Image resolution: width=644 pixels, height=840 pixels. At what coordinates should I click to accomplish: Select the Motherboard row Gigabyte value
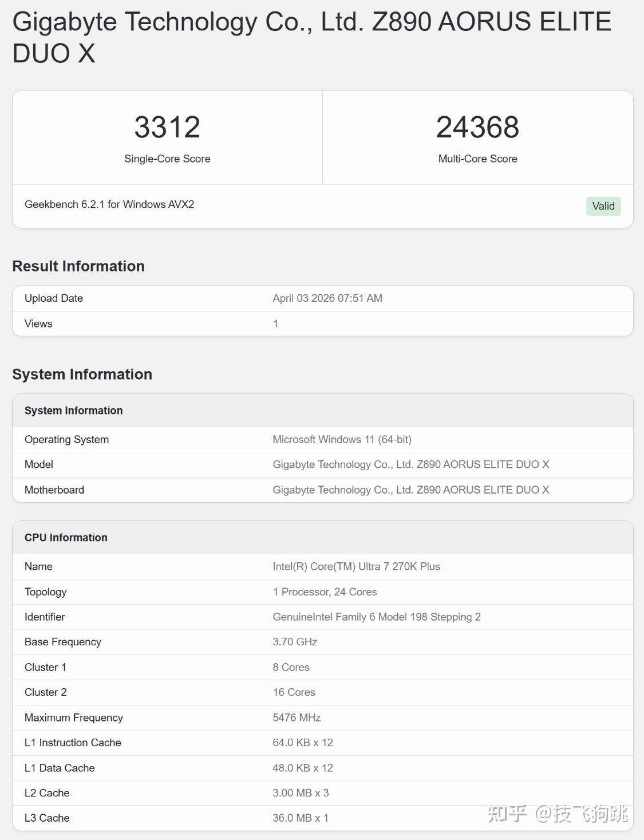[x=411, y=490]
